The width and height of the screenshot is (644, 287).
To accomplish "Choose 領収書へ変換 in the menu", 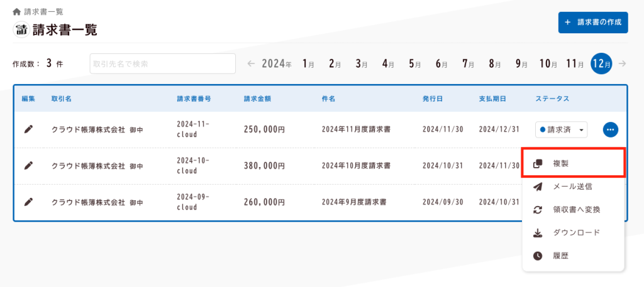I will (x=576, y=210).
